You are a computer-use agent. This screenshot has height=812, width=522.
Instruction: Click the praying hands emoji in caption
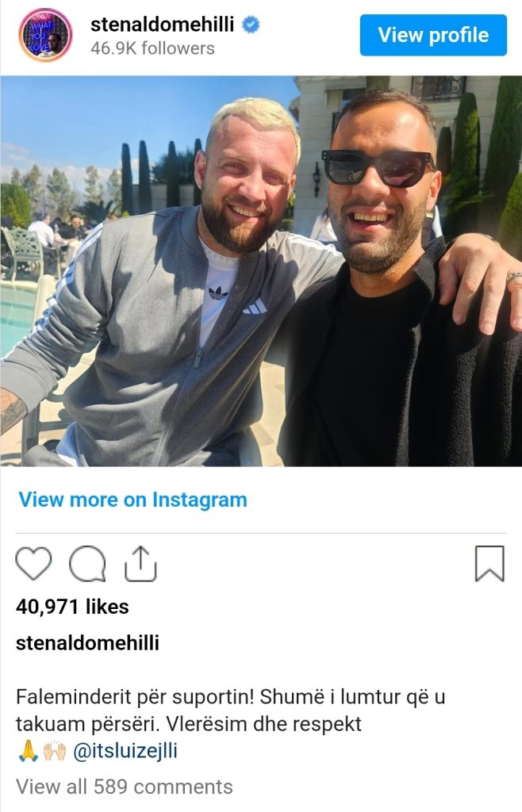[28, 750]
